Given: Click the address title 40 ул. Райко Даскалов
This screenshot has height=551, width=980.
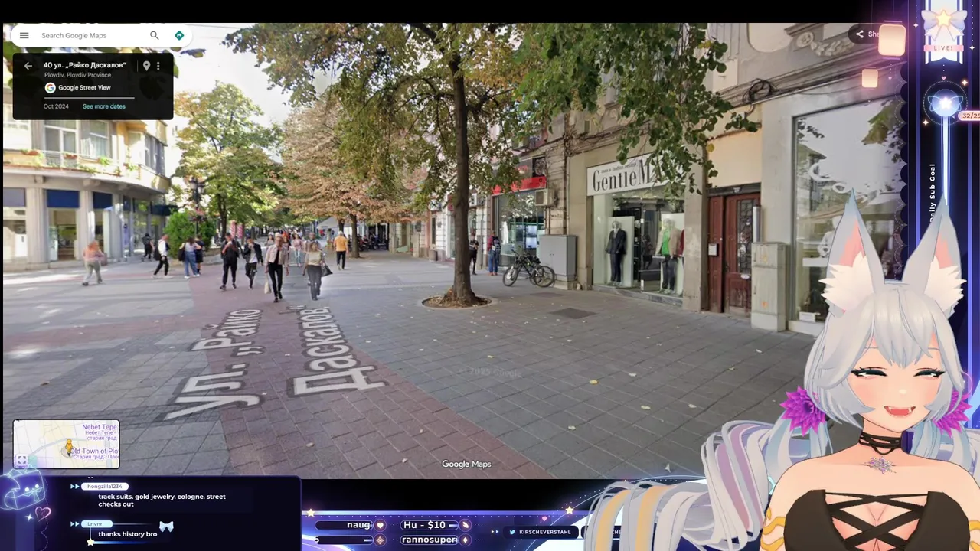Looking at the screenshot, I should tap(85, 65).
